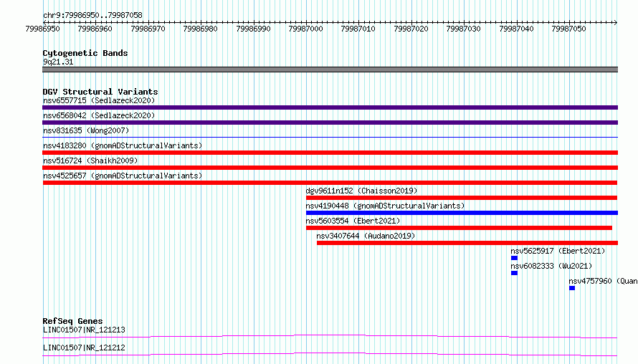Screen dimensions: 638x364
Task: Select the red dgv9611n152 variant bar
Action: (x=462, y=198)
